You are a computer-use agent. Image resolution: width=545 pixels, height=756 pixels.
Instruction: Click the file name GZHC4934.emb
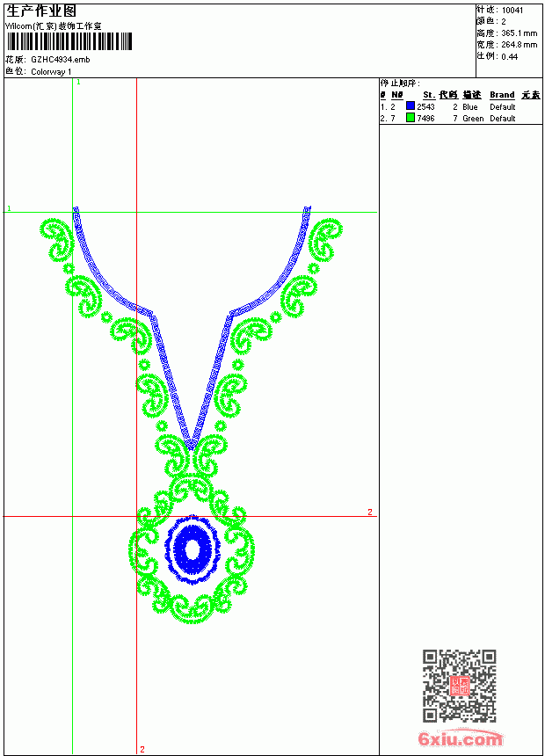[x=61, y=60]
